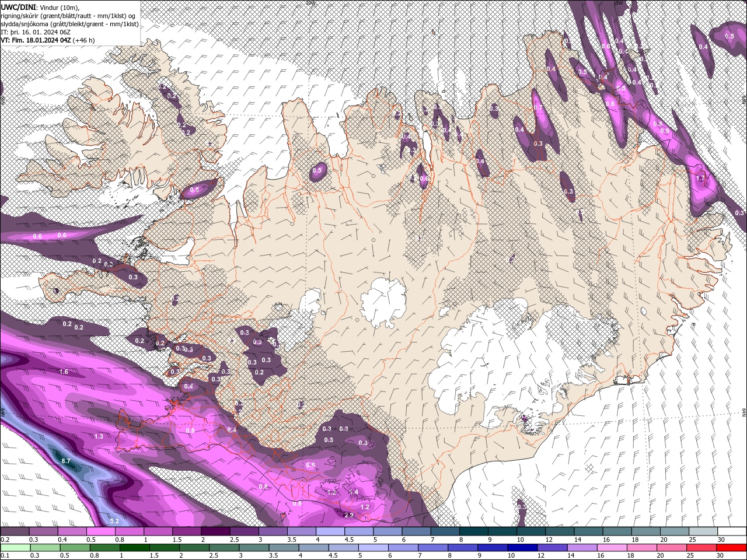Pick the darkest green 1 swatch, lower legend row
The image size is (747, 560).
(x=133, y=547)
